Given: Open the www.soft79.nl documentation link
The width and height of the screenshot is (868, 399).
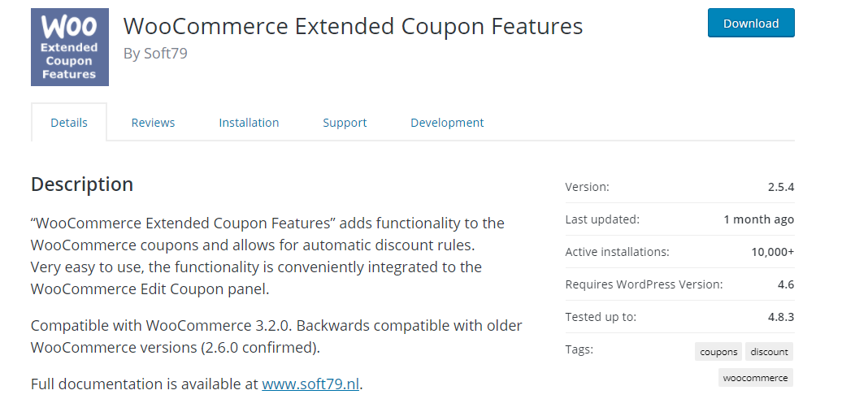Looking at the screenshot, I should click(310, 384).
